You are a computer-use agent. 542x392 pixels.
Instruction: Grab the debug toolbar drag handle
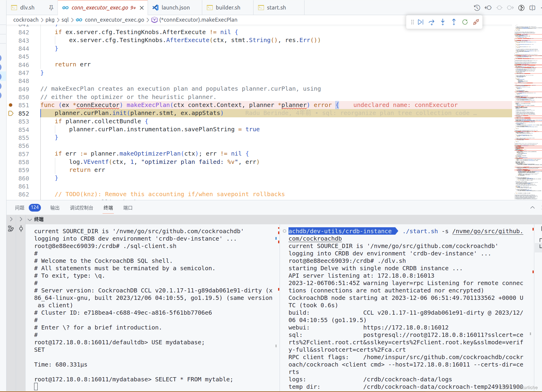tap(412, 22)
